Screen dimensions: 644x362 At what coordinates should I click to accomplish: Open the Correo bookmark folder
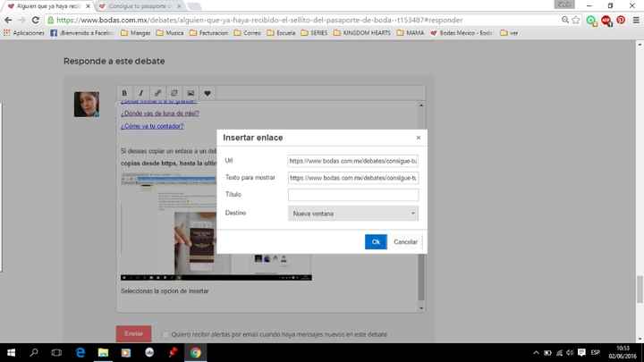coord(247,33)
